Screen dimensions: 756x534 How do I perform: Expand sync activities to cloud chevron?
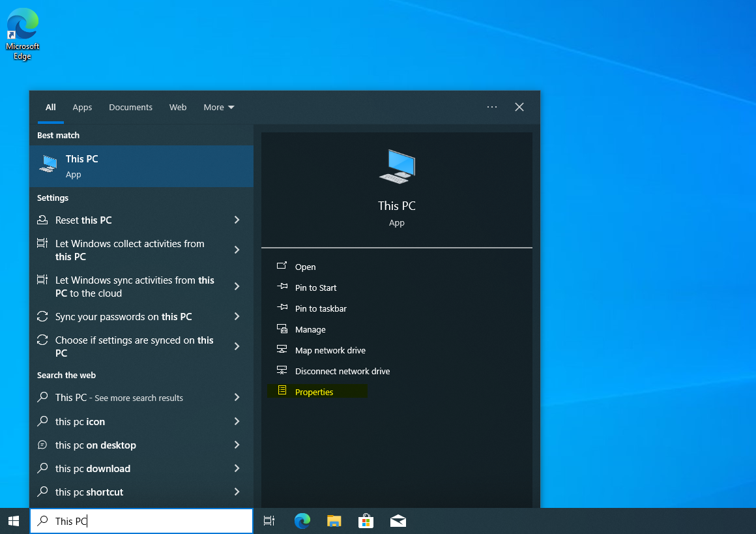[x=237, y=286]
